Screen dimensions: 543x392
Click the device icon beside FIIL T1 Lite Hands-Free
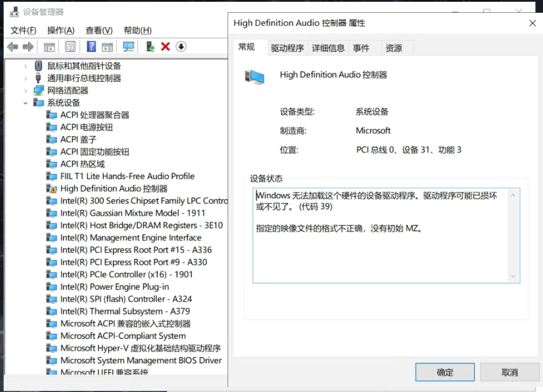[52, 176]
